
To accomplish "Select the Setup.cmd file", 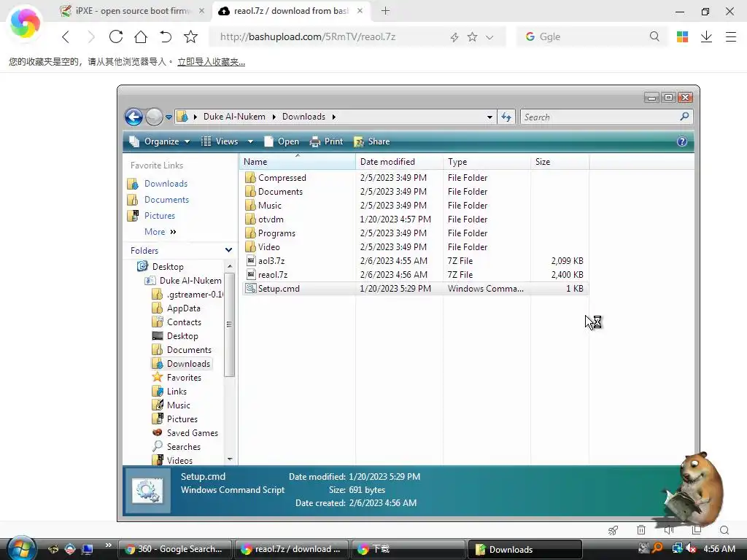I will point(415,289).
